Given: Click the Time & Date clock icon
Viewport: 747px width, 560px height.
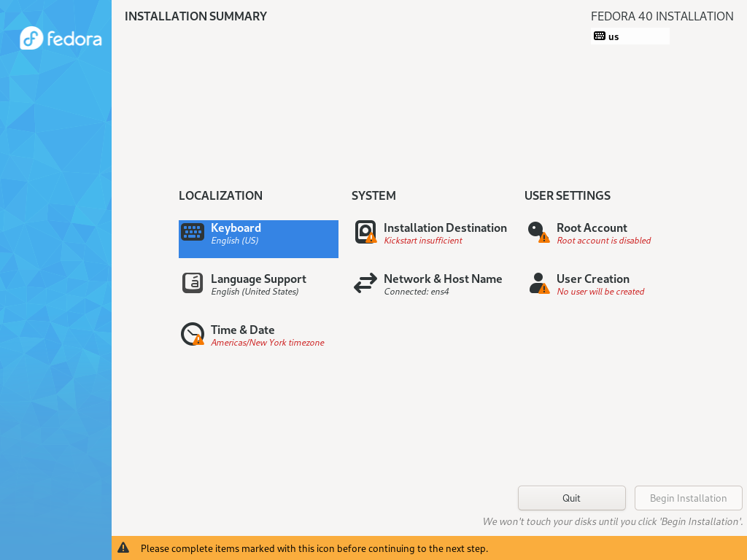Looking at the screenshot, I should pos(193,334).
